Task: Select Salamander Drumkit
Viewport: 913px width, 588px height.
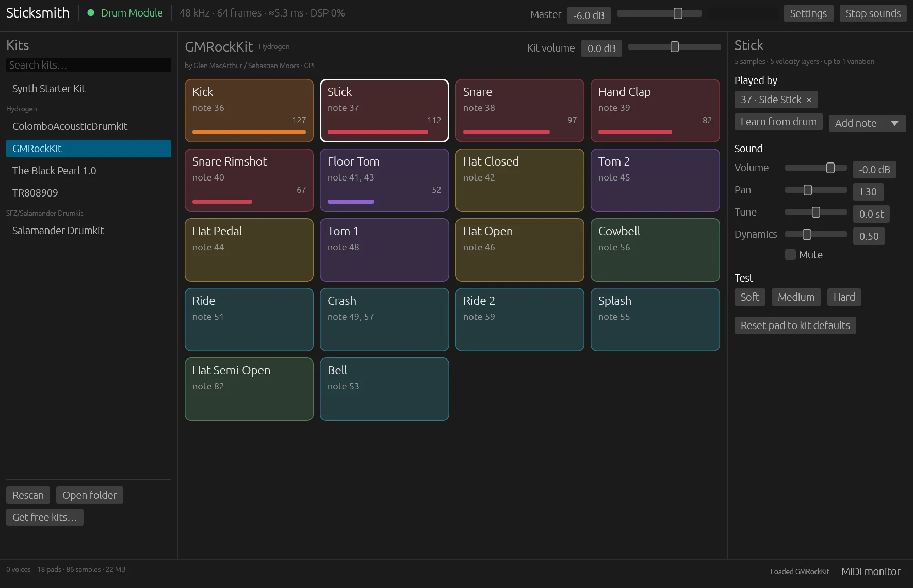Action: pos(89,231)
